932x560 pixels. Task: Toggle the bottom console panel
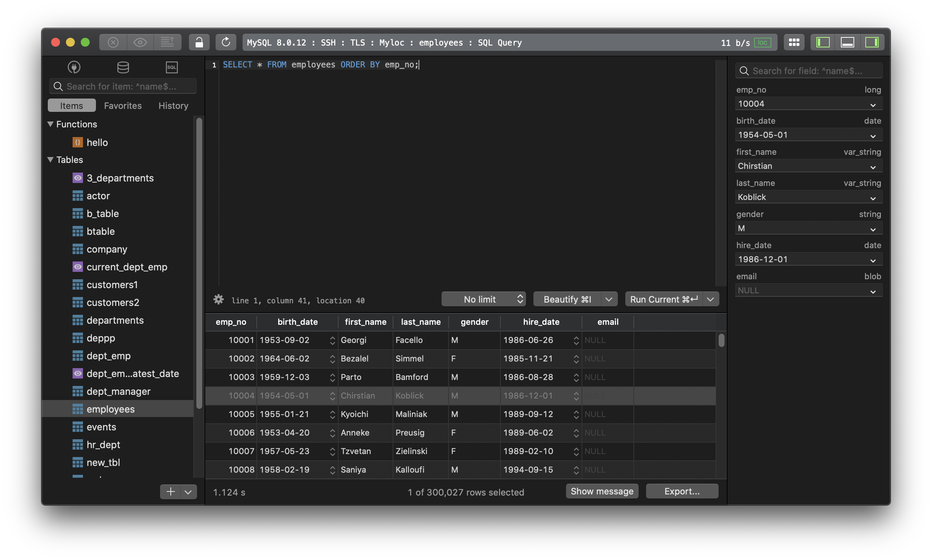click(848, 42)
